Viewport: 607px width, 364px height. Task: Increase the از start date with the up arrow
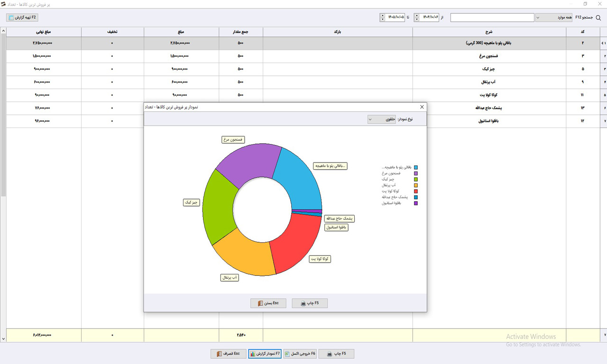417,16
